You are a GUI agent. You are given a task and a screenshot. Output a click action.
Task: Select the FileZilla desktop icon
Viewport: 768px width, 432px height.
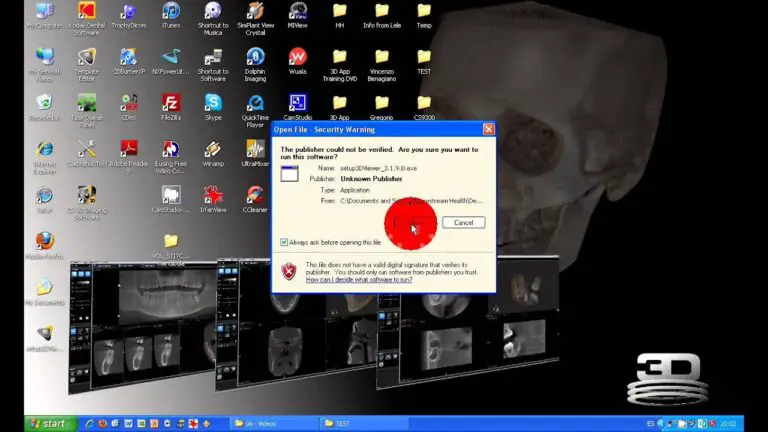click(x=171, y=108)
